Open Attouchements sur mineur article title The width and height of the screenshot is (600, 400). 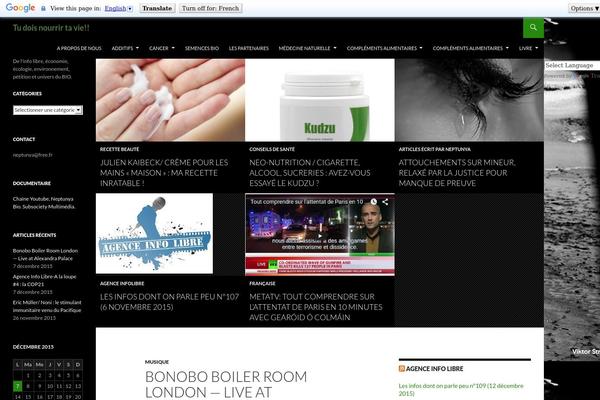[457, 173]
